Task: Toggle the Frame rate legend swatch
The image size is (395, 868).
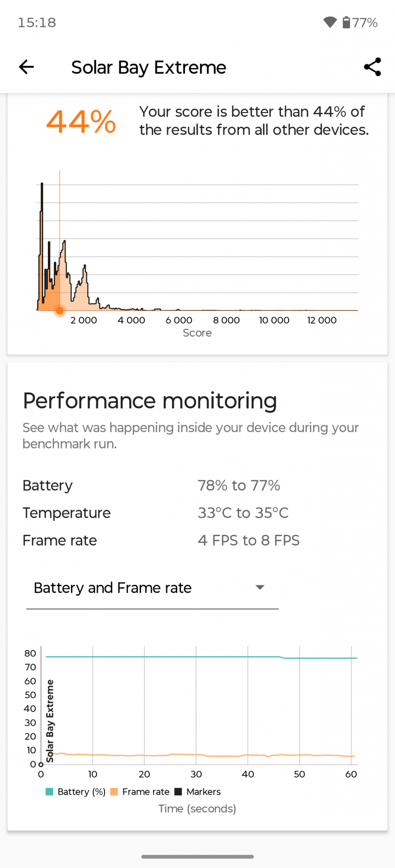Action: 114,792
